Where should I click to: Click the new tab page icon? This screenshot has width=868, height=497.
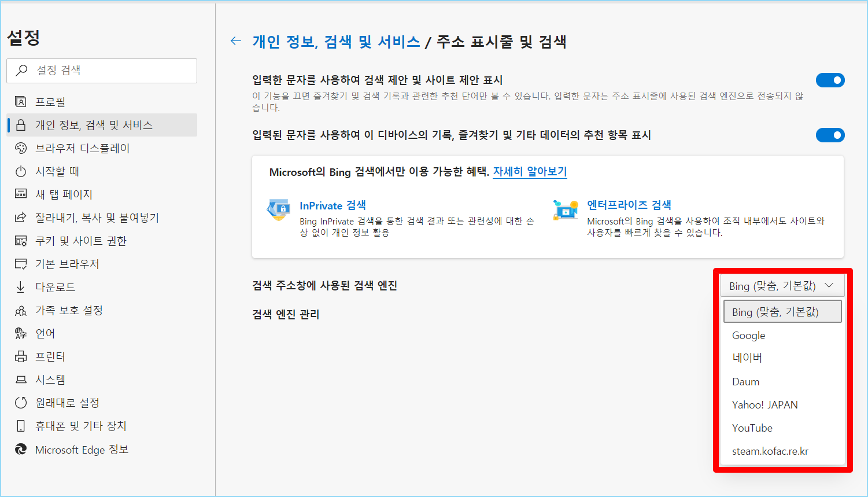click(21, 194)
